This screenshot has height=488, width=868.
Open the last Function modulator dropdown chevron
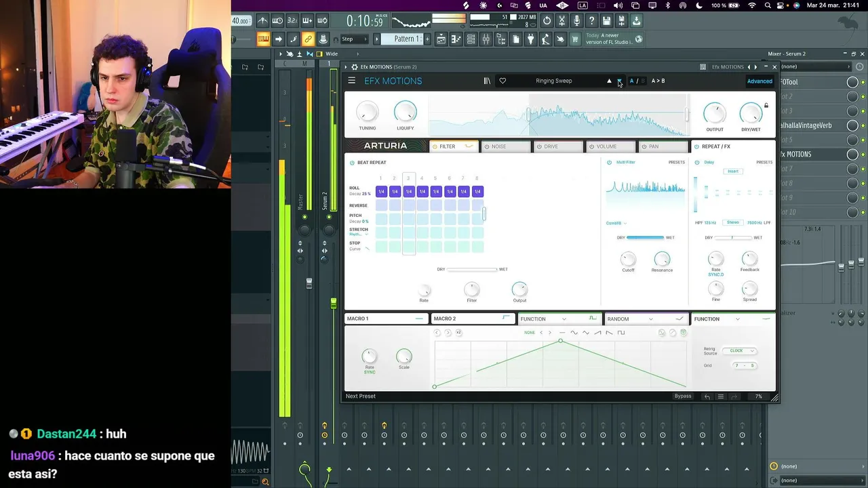click(x=737, y=319)
